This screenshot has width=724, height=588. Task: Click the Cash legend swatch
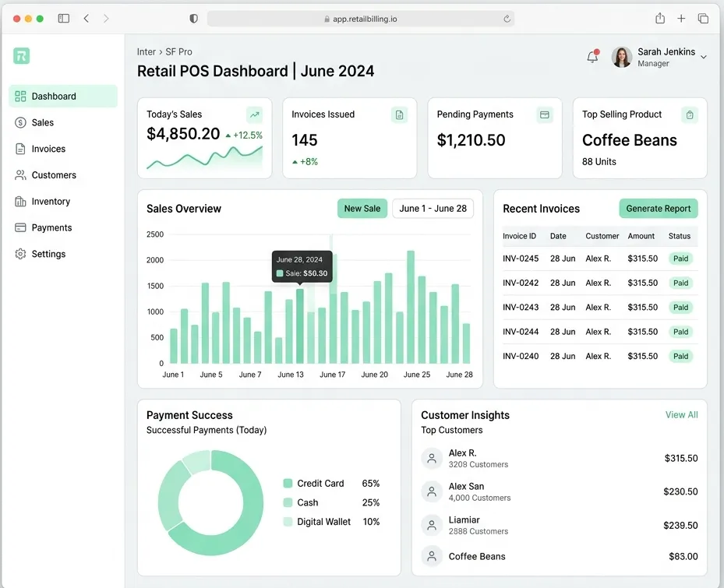[x=288, y=502]
